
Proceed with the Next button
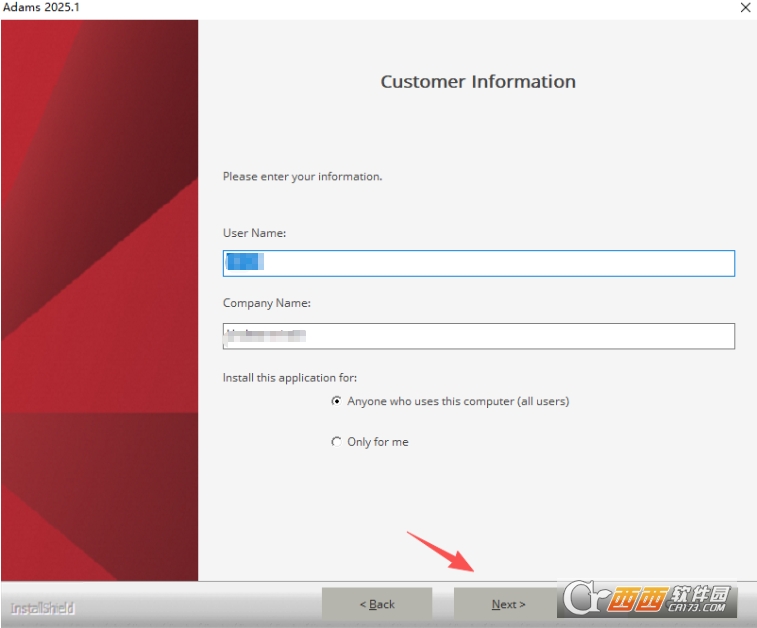pyautogui.click(x=508, y=604)
